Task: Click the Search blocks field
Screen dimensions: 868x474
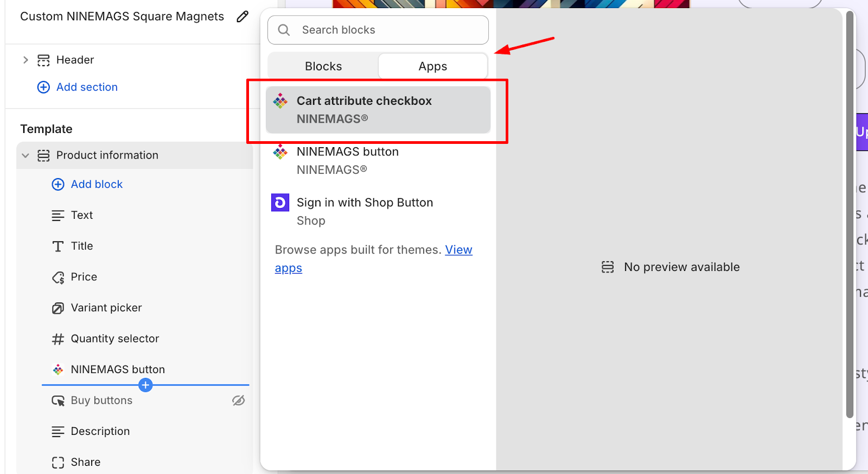Action: (x=378, y=30)
